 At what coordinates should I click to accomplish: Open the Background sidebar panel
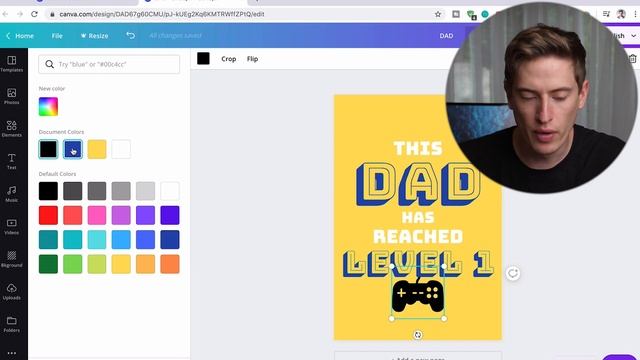pyautogui.click(x=11, y=259)
